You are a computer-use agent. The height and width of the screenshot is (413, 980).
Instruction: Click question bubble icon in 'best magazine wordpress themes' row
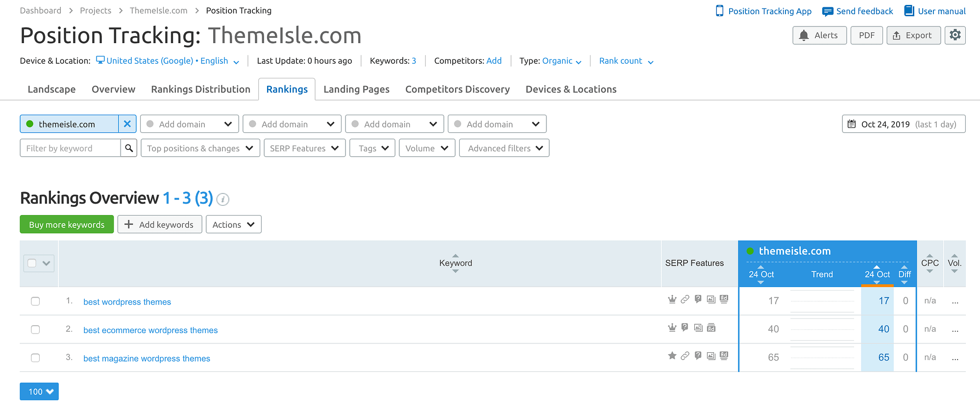coord(698,356)
